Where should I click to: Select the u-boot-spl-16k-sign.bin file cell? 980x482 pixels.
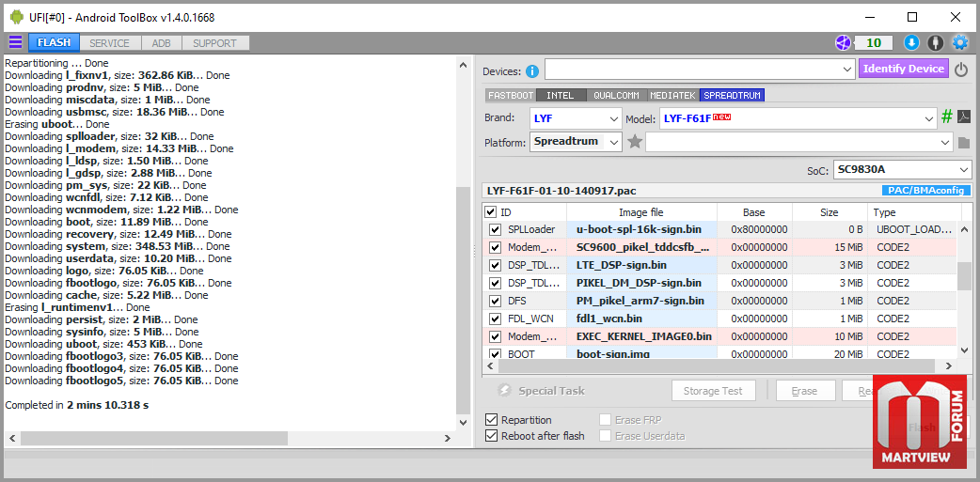click(641, 229)
